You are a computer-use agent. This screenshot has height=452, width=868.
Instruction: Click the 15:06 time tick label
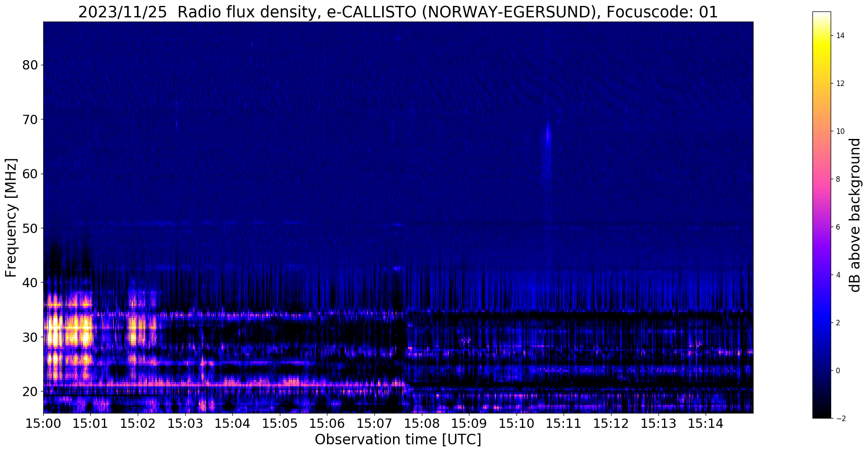(327, 423)
